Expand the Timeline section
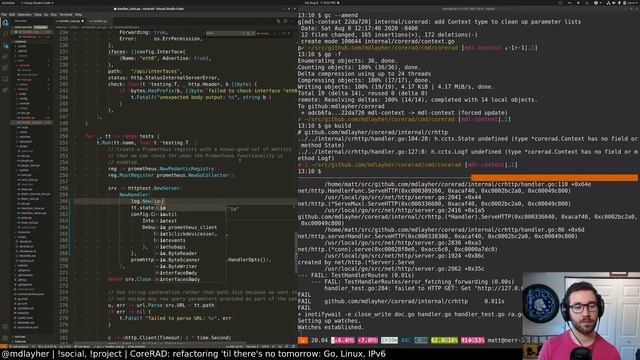Screen dimensions: 640x360 [x=31, y=341]
